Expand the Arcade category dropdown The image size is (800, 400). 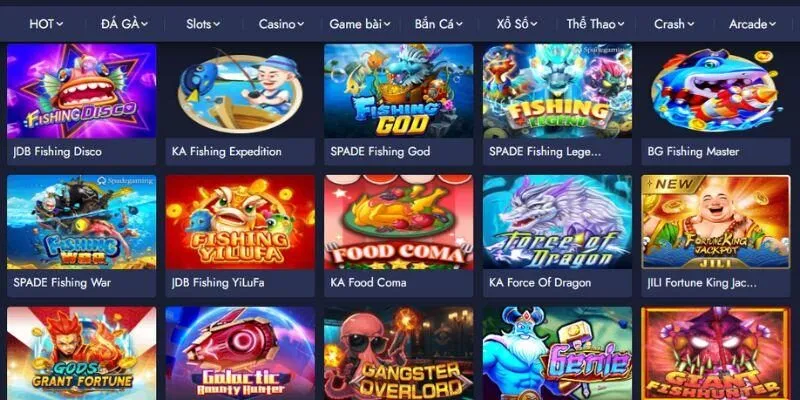752,24
